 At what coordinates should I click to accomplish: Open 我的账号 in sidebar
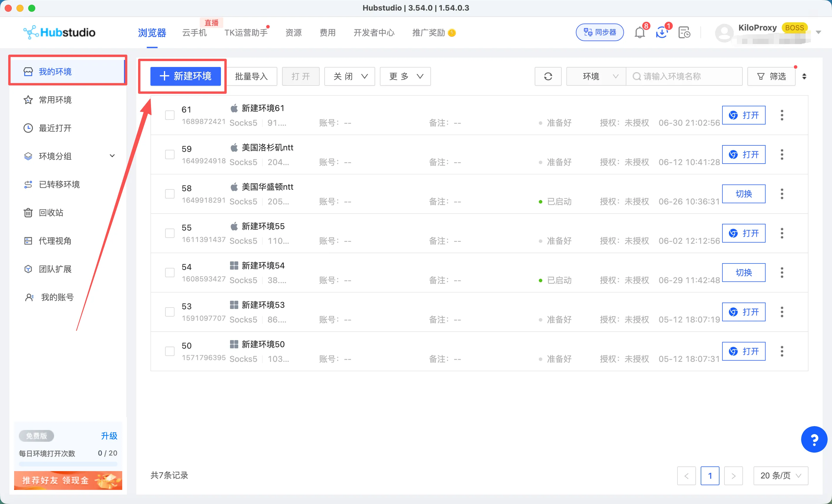click(68, 297)
